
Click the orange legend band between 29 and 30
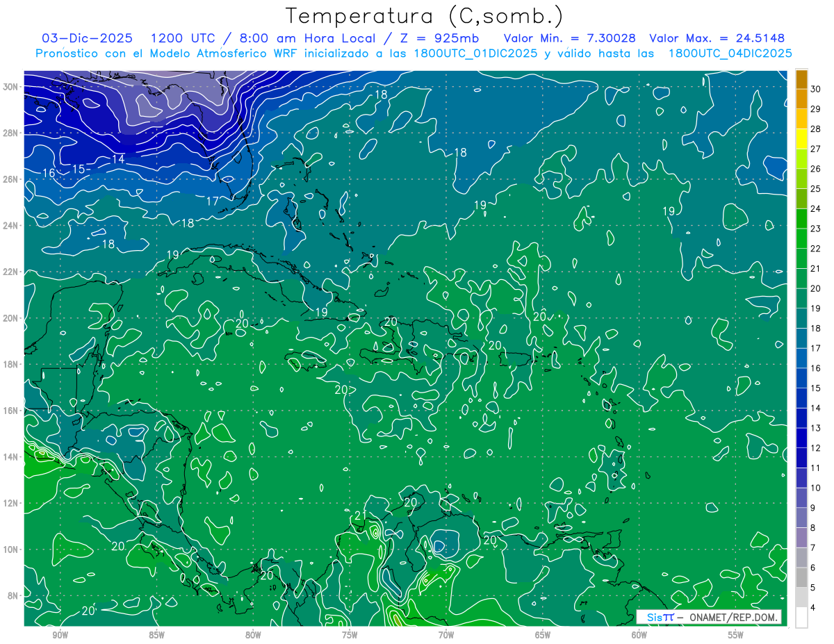801,99
